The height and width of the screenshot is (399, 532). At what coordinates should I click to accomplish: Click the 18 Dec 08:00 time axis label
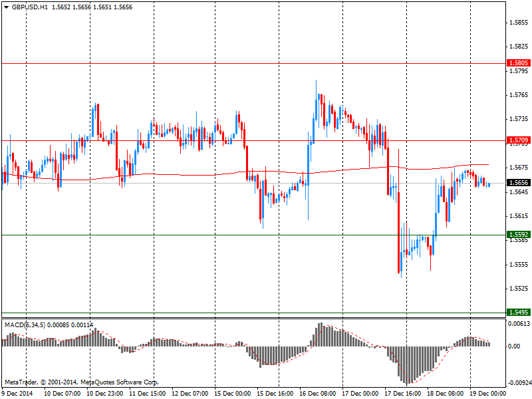[446, 393]
